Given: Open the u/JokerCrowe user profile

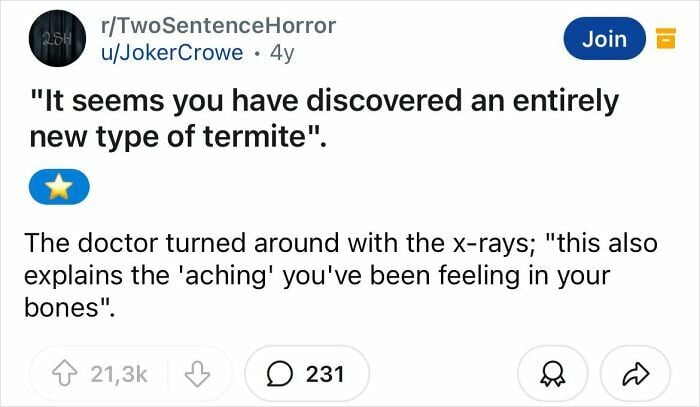Looking at the screenshot, I should pos(165,53).
